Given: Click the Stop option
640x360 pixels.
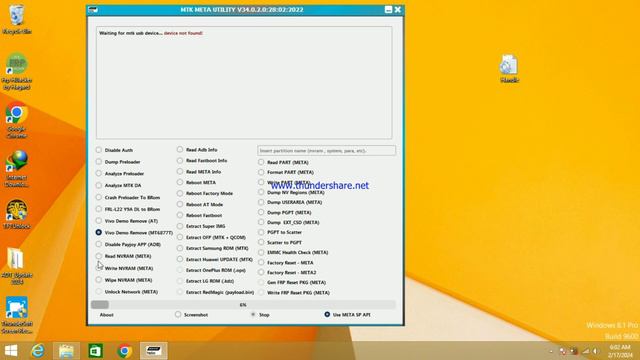Looking at the screenshot, I should click(260, 315).
